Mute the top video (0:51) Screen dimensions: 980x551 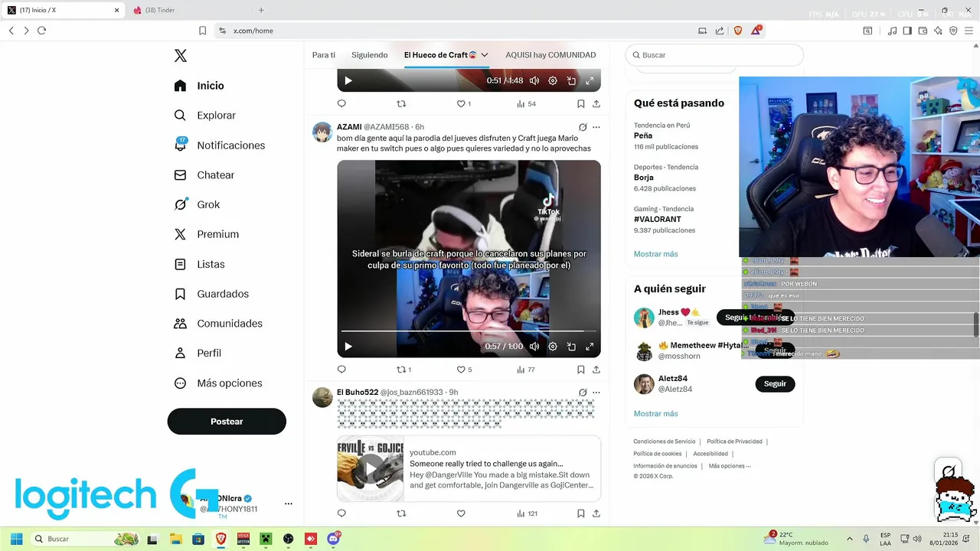(534, 81)
